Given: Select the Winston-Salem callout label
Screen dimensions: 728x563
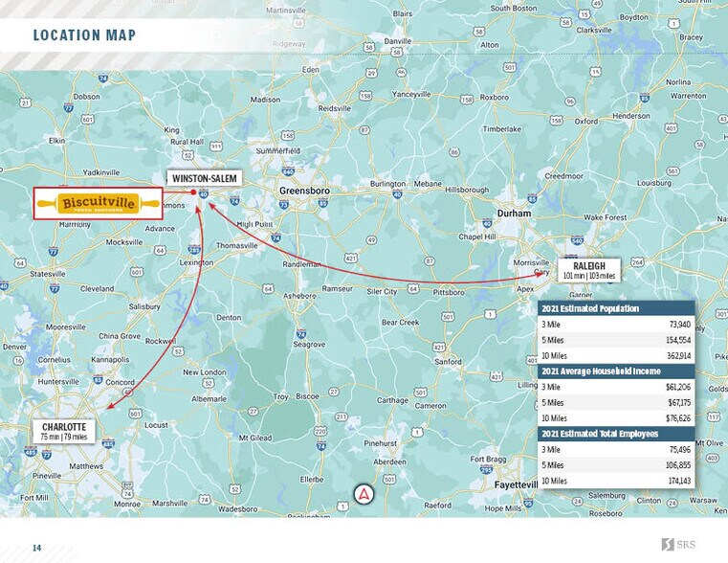Looking at the screenshot, I should (x=204, y=178).
